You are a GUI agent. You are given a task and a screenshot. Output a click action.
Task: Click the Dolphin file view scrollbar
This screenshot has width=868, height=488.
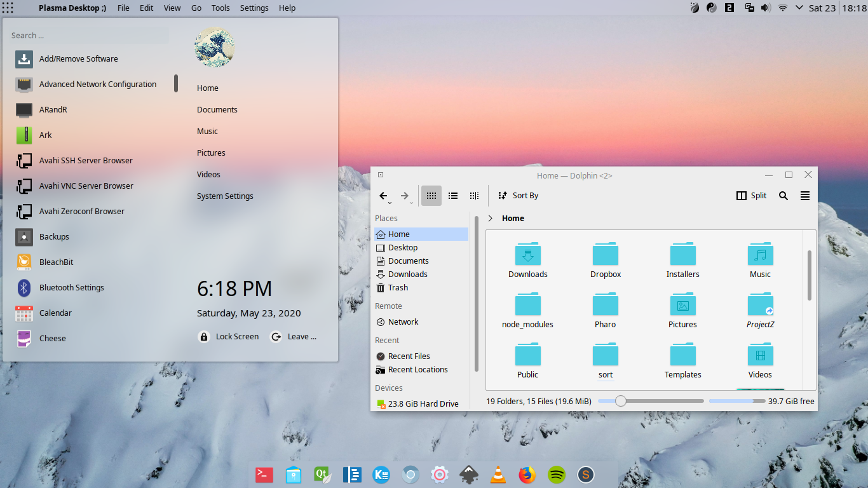coord(810,275)
